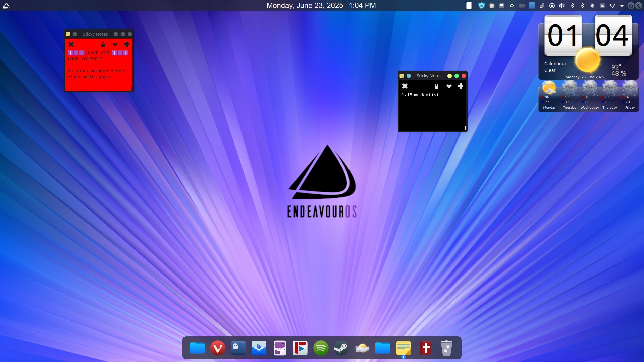Click the VPN shield lock tray icon
Screen dimensions: 644x362
tap(481, 6)
